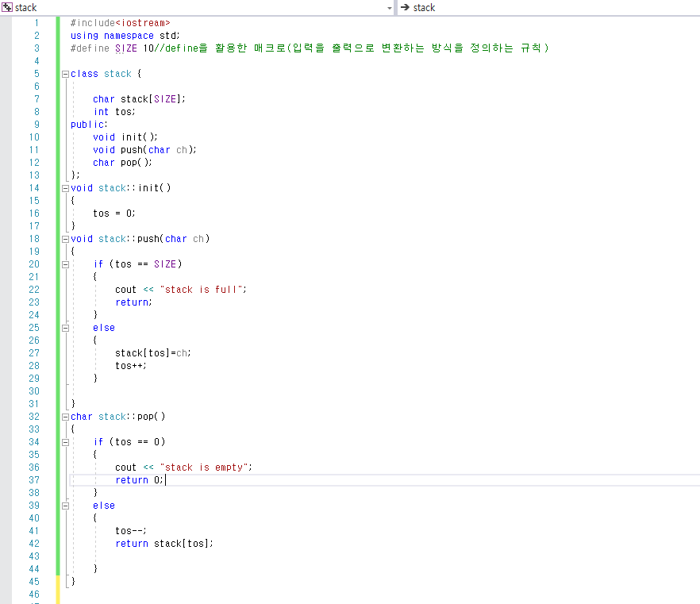Click the "stack is empty" string literal
Image resolution: width=700 pixels, height=604 pixels.
click(x=204, y=467)
